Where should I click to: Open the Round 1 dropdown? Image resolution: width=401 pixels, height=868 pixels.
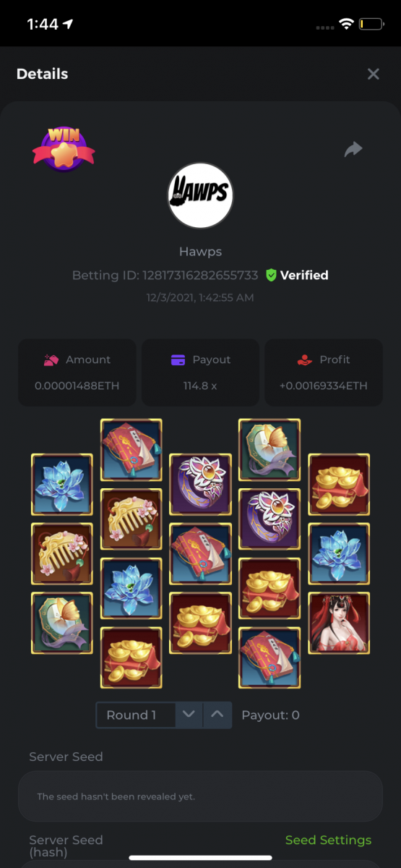[136, 715]
